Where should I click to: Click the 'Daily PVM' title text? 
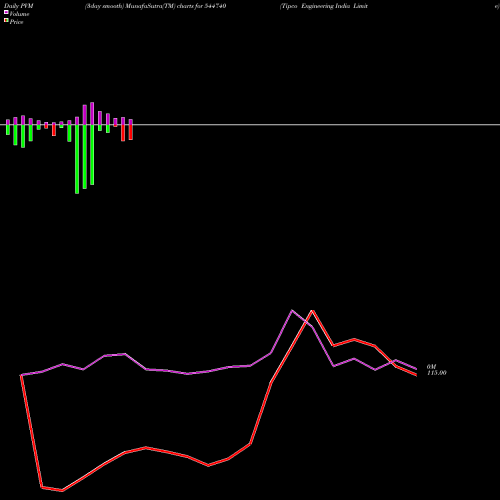tap(19, 6)
